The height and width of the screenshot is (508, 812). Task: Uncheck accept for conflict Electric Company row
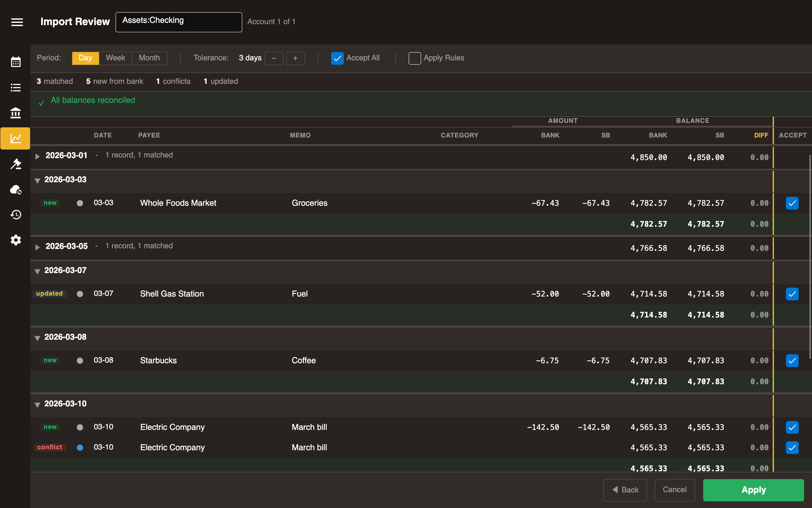pos(792,448)
